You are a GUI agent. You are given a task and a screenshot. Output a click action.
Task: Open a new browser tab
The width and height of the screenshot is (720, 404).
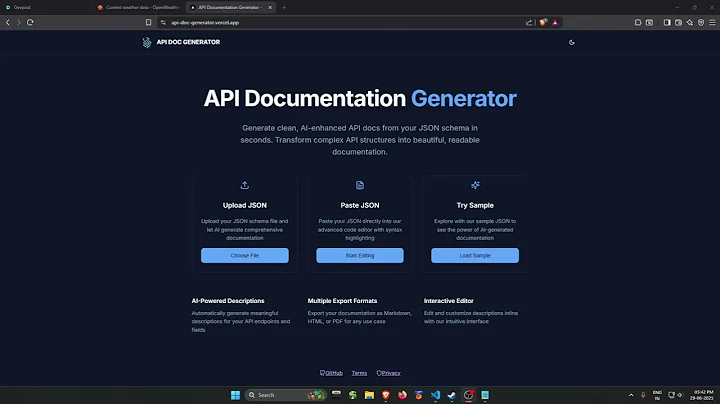click(x=284, y=7)
